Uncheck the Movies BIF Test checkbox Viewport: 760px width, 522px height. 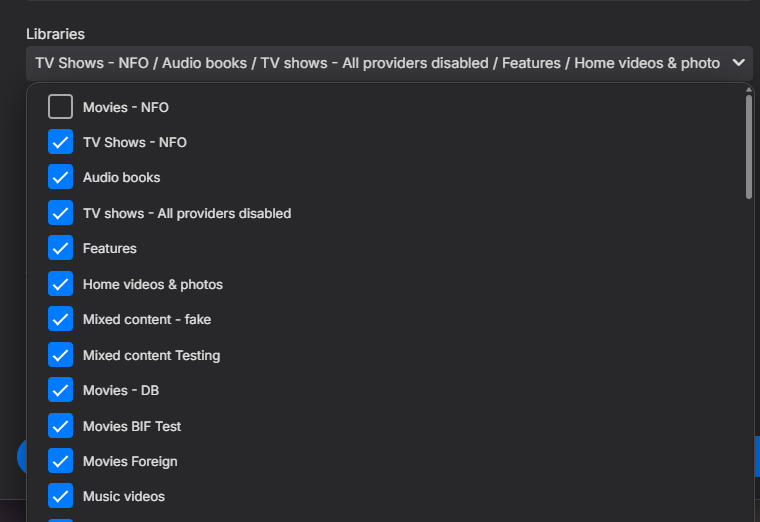click(x=61, y=426)
